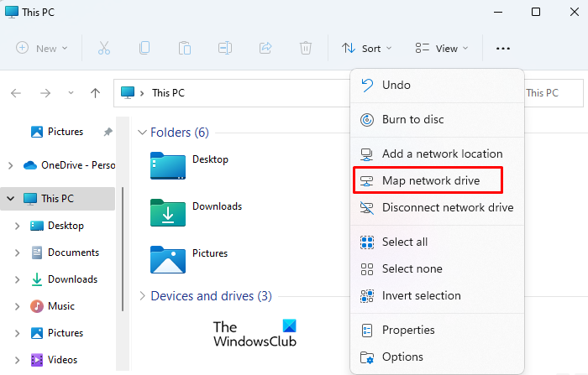
Task: Open the Pictures folder icon in Folders
Action: 168,259
